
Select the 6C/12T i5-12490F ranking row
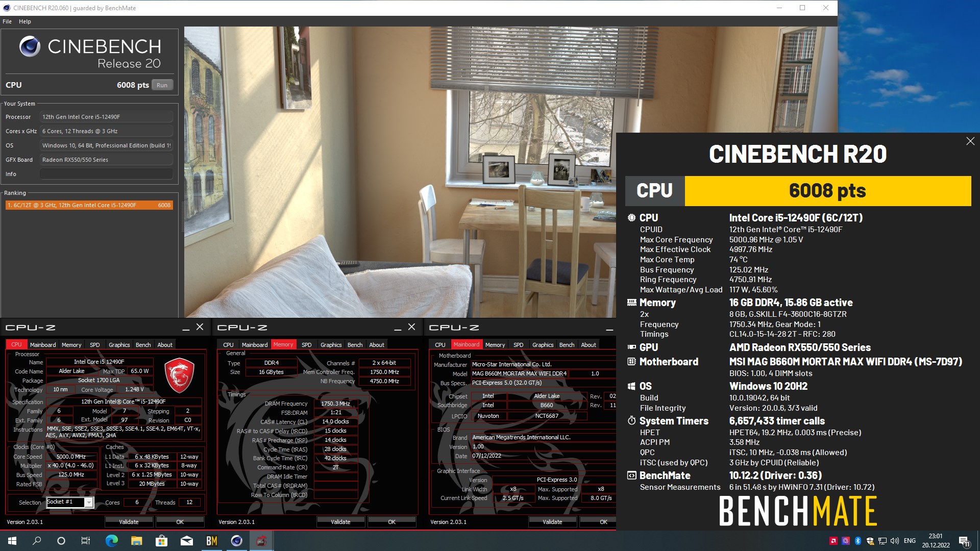click(89, 205)
